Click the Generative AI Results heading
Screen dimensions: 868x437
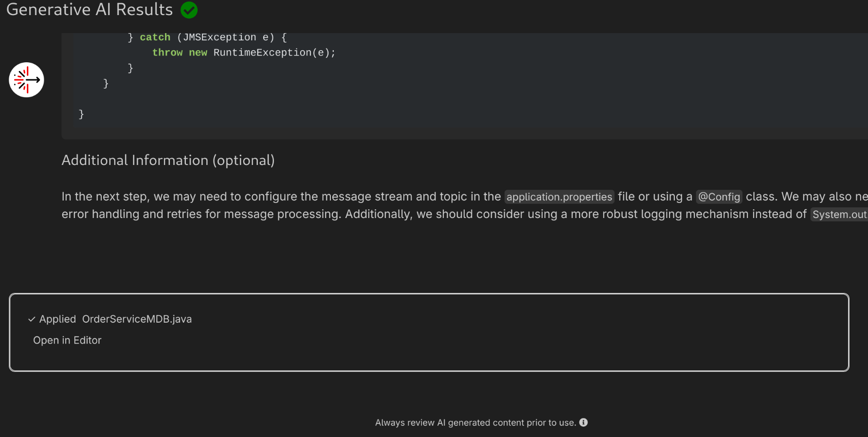(90, 10)
